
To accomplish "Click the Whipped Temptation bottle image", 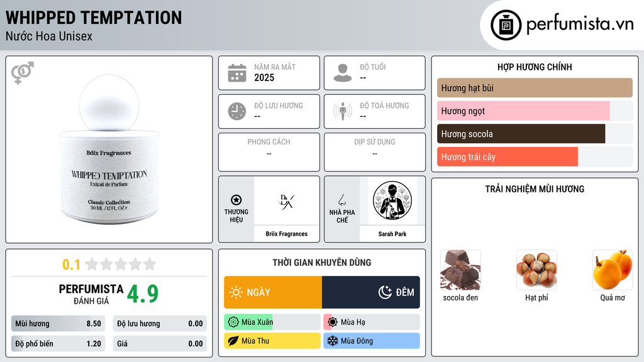I will tap(109, 150).
